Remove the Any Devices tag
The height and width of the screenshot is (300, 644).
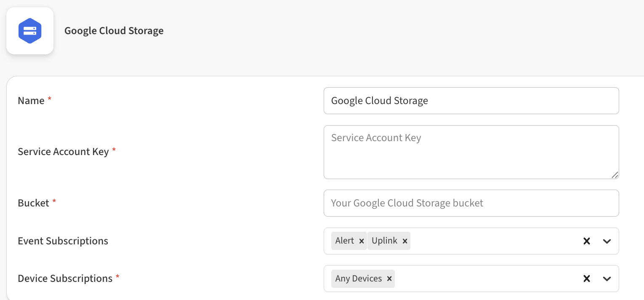click(x=389, y=279)
